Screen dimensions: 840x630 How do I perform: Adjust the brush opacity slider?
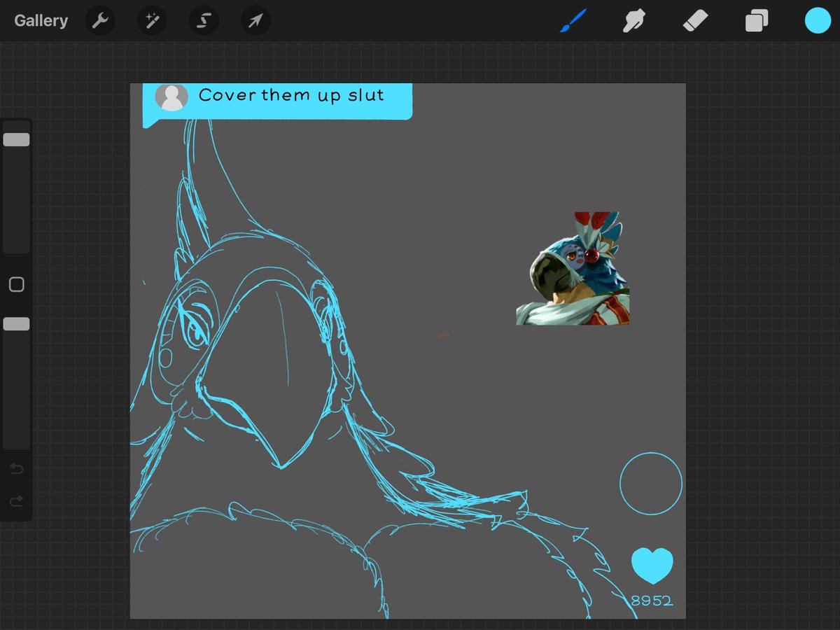(16, 323)
